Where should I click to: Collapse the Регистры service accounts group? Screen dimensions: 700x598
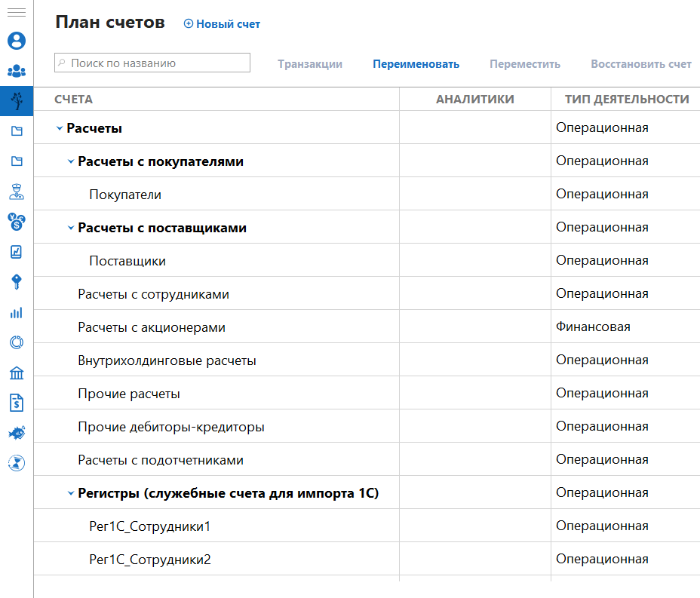click(71, 493)
